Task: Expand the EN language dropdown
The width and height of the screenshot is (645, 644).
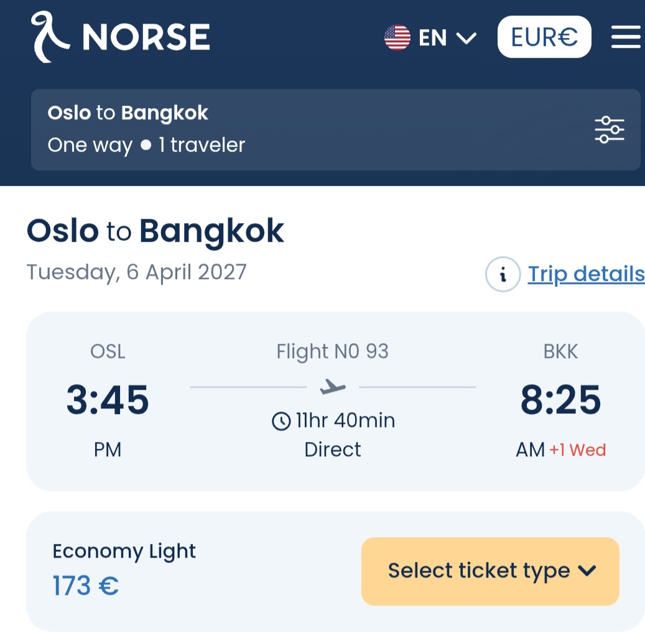Action: (x=447, y=38)
